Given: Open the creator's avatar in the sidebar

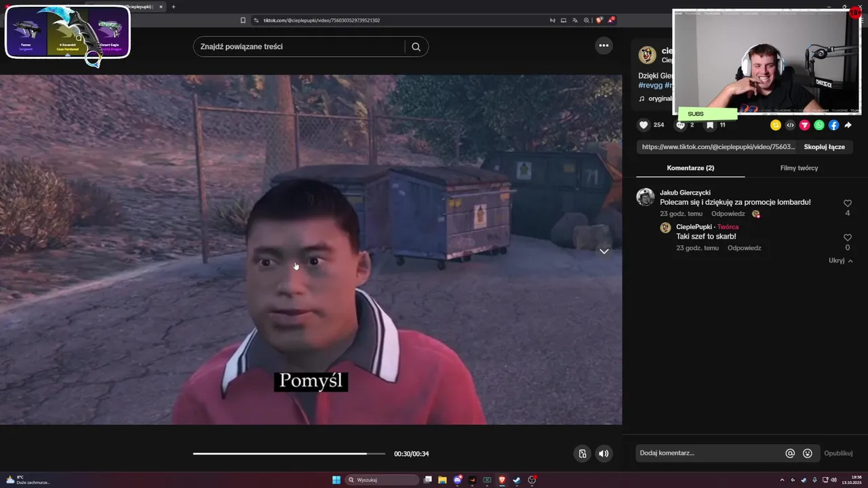Looking at the screenshot, I should pos(648,55).
